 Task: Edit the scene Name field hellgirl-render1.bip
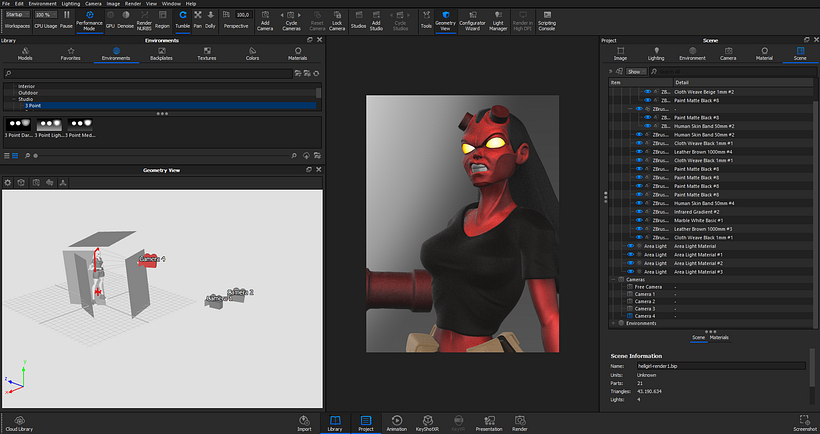(721, 366)
